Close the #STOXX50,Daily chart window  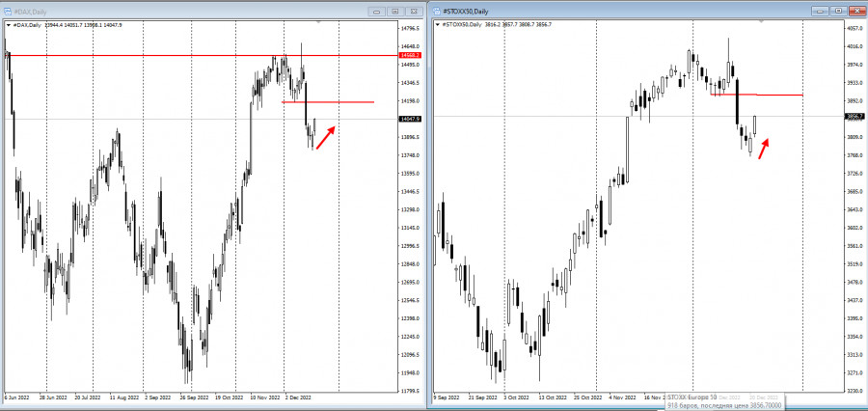[x=857, y=11]
